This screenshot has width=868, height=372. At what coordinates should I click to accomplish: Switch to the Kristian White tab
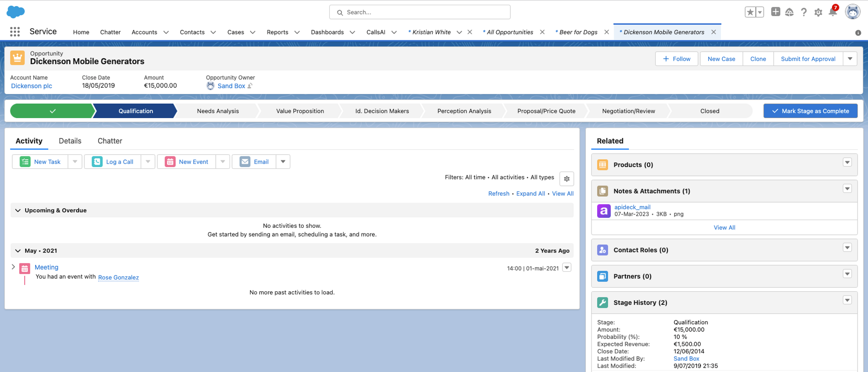click(431, 32)
